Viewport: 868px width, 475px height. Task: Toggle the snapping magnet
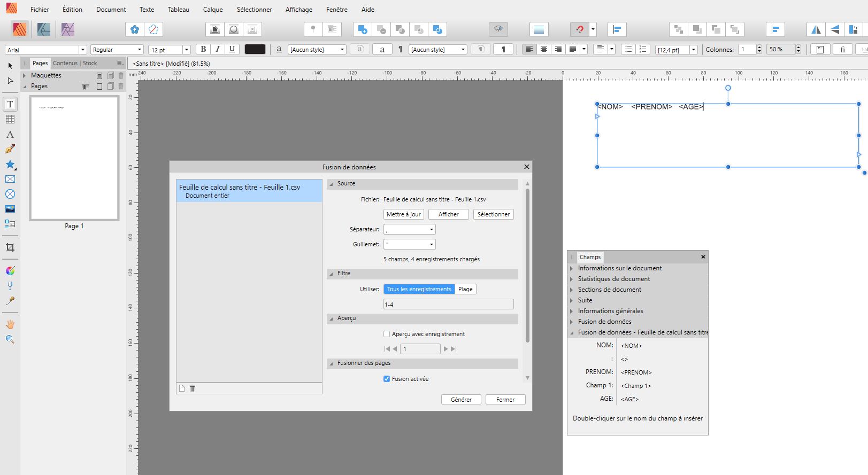point(579,29)
